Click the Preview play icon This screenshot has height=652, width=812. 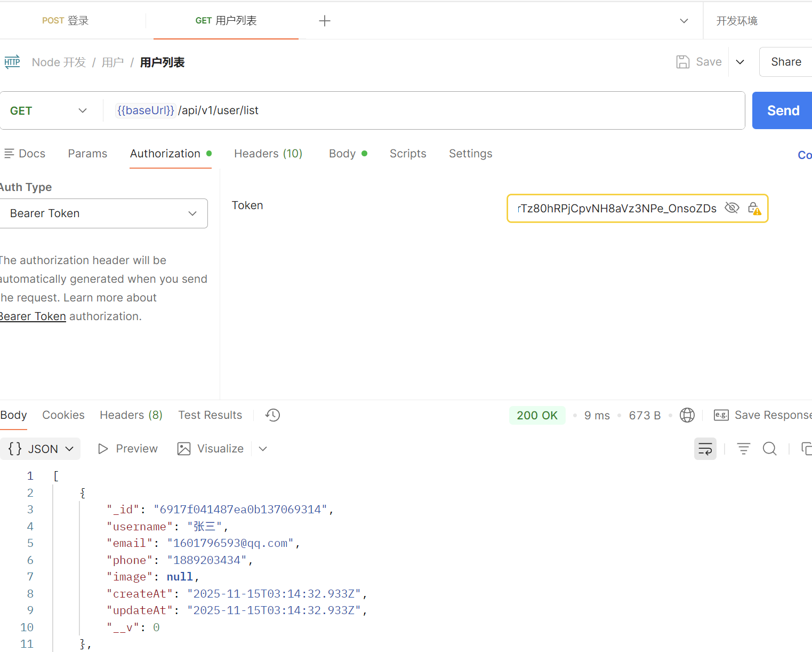[x=103, y=449]
